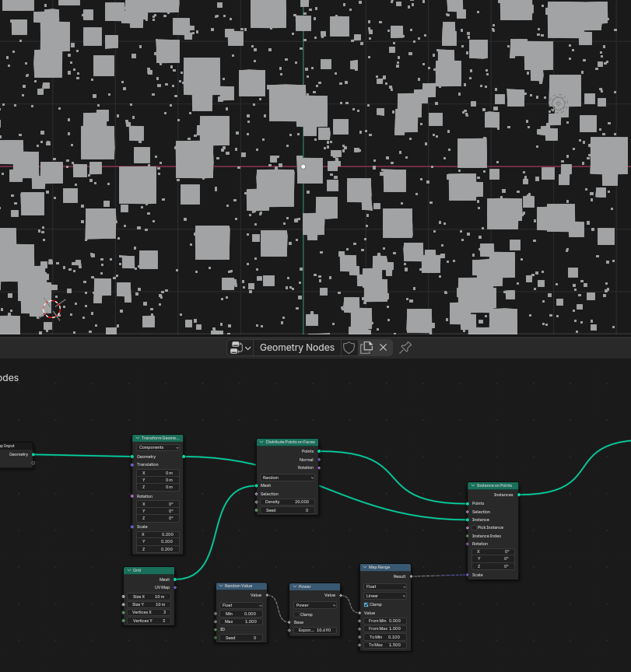Click Random Value Seed field
The height and width of the screenshot is (672, 631).
click(x=241, y=638)
